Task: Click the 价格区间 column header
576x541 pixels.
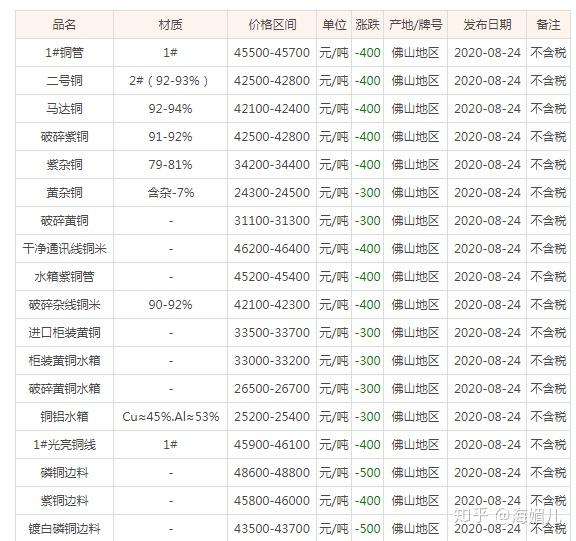Action: tap(272, 25)
